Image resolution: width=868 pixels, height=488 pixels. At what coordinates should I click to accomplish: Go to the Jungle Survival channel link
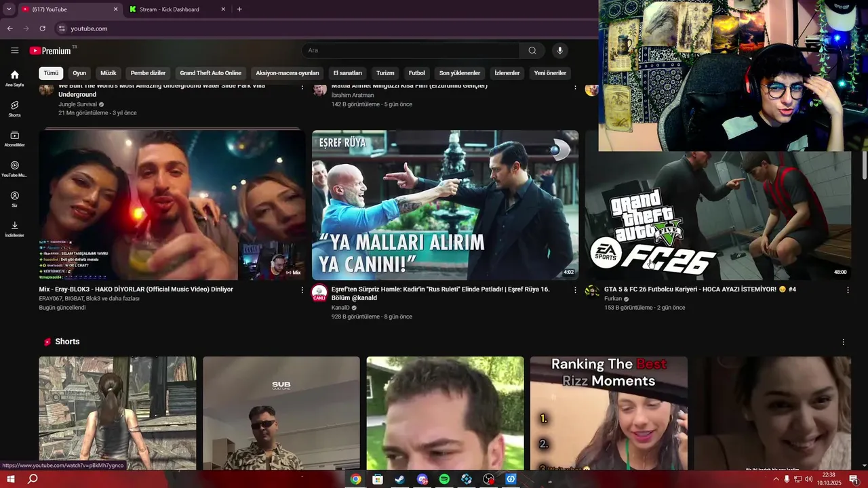[x=77, y=104]
